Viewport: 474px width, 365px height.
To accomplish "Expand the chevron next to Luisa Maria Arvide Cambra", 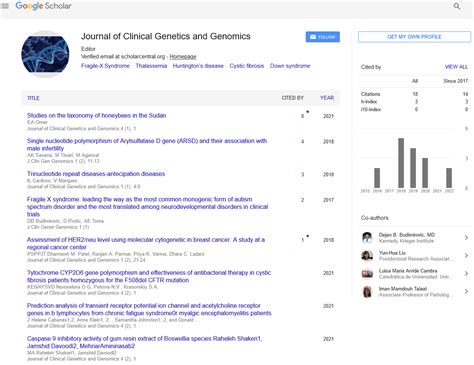I will click(x=466, y=274).
